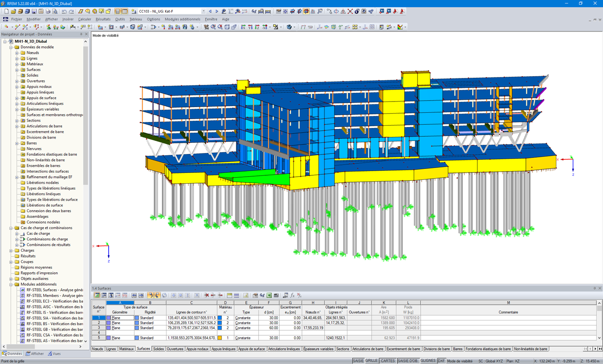Select the Matériaux table tab at the bottom
Image resolution: width=603 pixels, height=364 pixels.
(x=126, y=348)
